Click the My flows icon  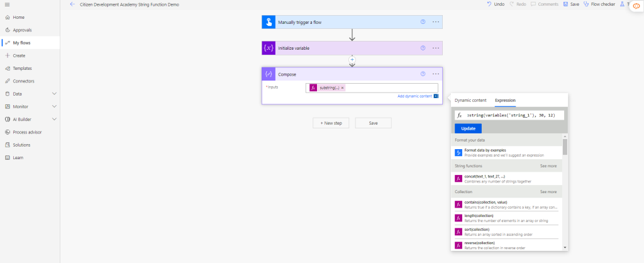[x=8, y=43]
